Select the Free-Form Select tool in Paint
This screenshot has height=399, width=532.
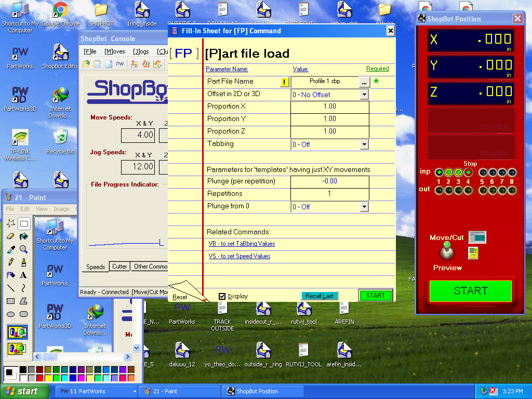11,223
